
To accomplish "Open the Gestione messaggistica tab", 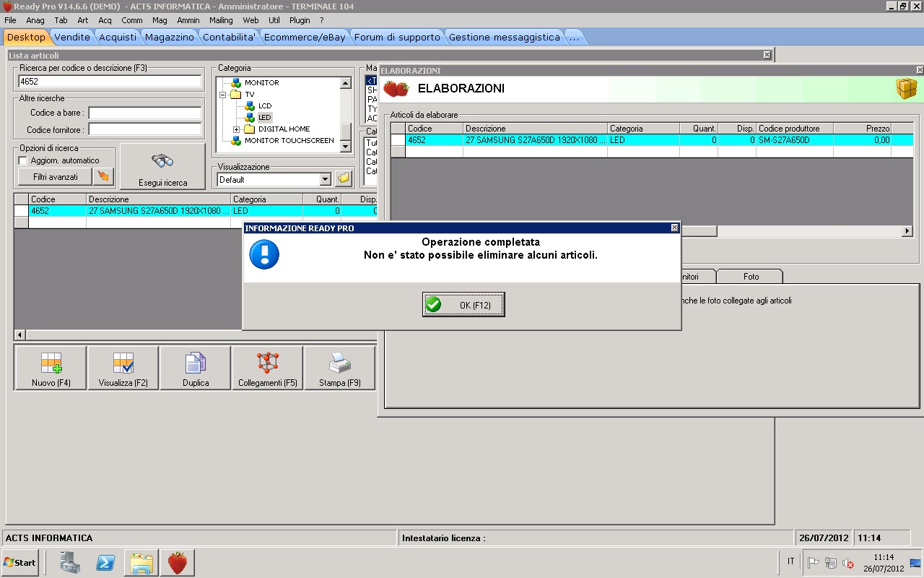I will pos(505,37).
